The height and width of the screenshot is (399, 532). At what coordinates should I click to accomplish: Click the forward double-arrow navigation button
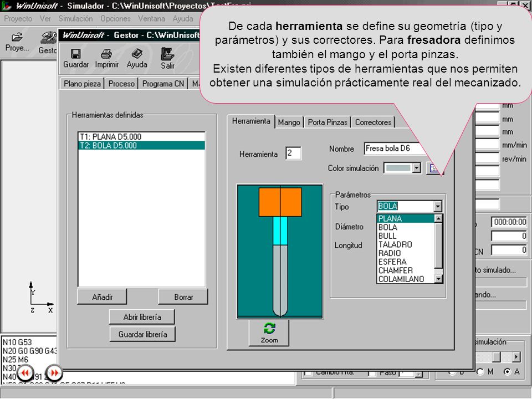tap(54, 373)
